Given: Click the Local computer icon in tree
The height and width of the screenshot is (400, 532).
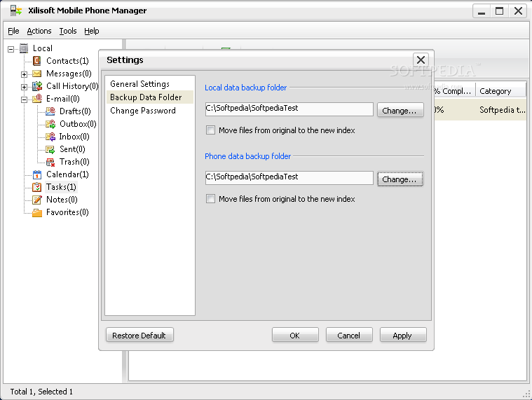Looking at the screenshot, I should (x=24, y=48).
